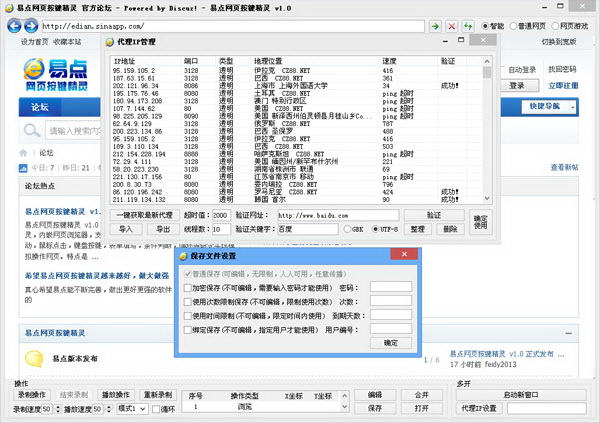600x423 pixels.
Task: Toggle the 循环 loop checkbox
Action: 156,409
